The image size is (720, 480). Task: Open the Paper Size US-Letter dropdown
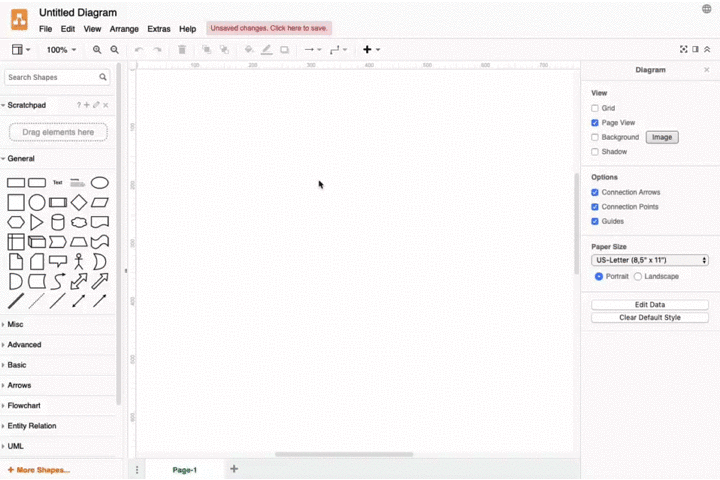pos(650,260)
